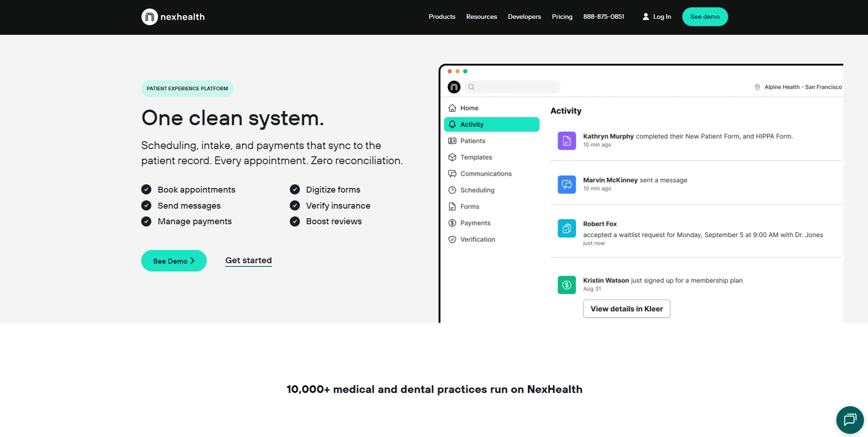Click the 888-875-0851 phone number

(x=604, y=17)
